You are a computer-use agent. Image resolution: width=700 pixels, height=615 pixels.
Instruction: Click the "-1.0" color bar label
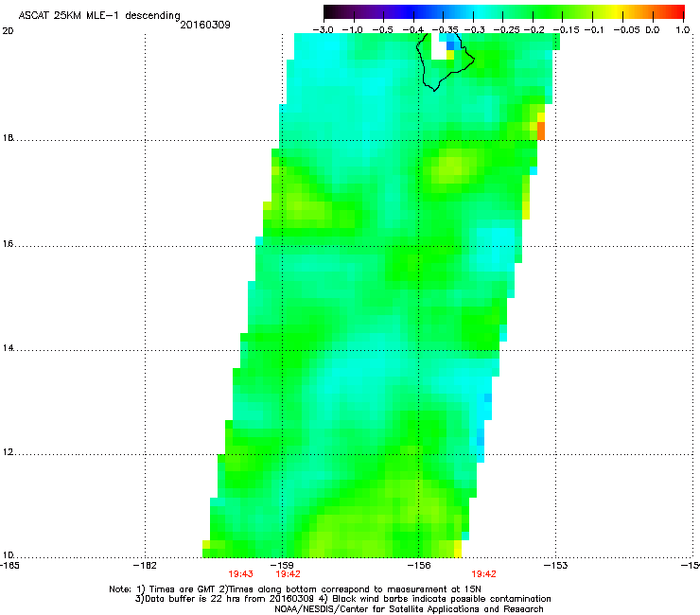click(x=352, y=30)
